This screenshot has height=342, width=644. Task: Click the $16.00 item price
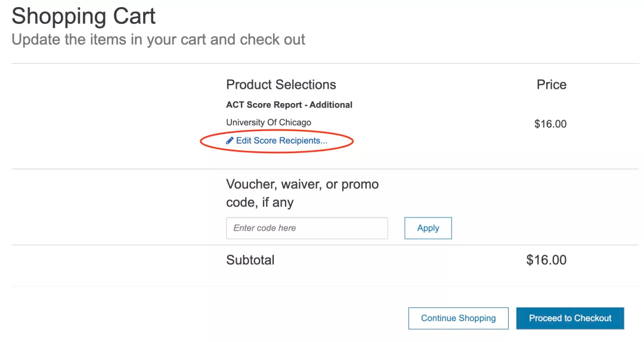click(550, 124)
